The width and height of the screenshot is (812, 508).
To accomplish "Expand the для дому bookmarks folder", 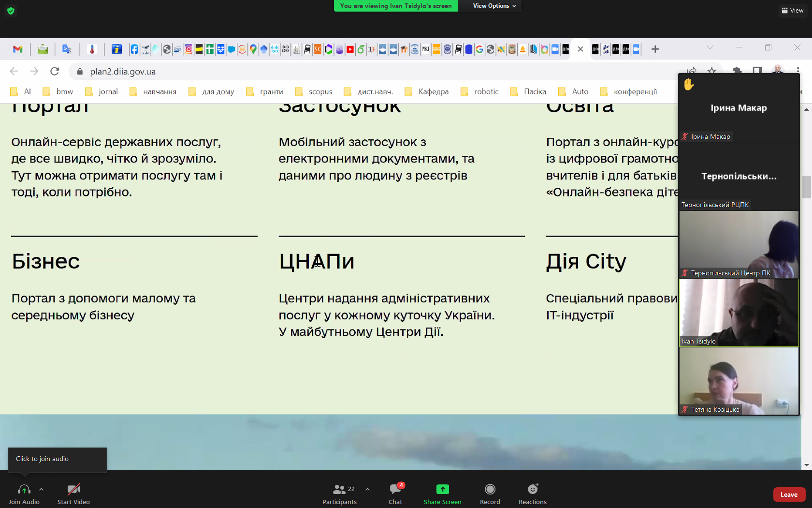I will [211, 91].
